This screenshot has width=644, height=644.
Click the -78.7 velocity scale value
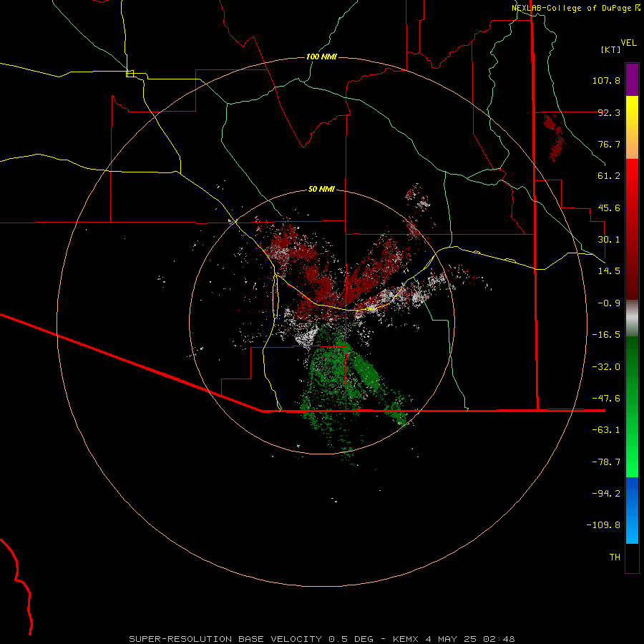[x=606, y=462]
